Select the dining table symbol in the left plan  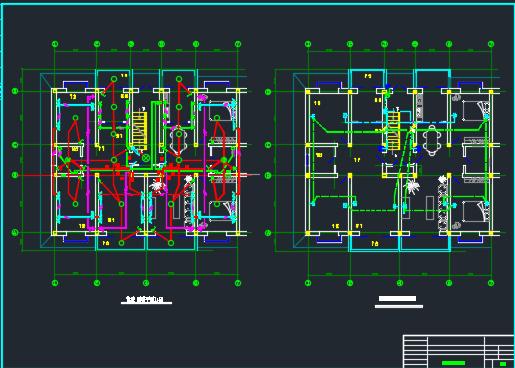pyautogui.click(x=179, y=140)
